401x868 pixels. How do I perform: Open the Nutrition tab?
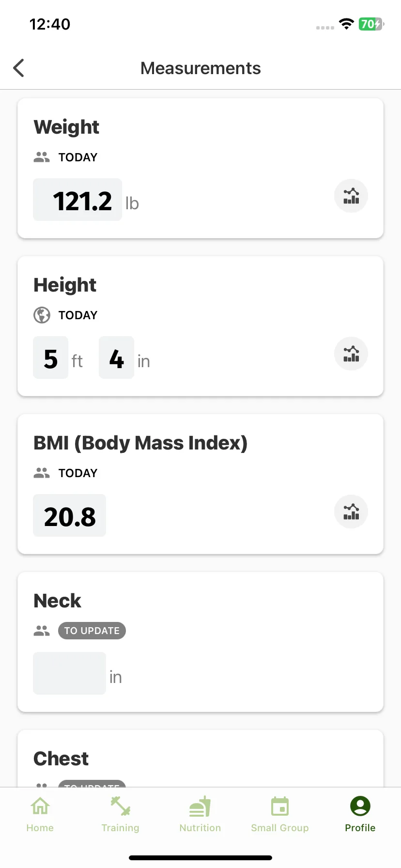(200, 815)
